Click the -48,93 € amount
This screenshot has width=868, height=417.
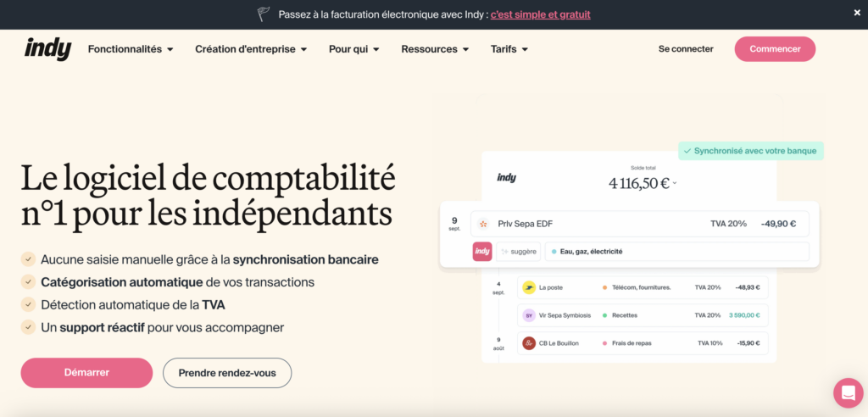(748, 287)
